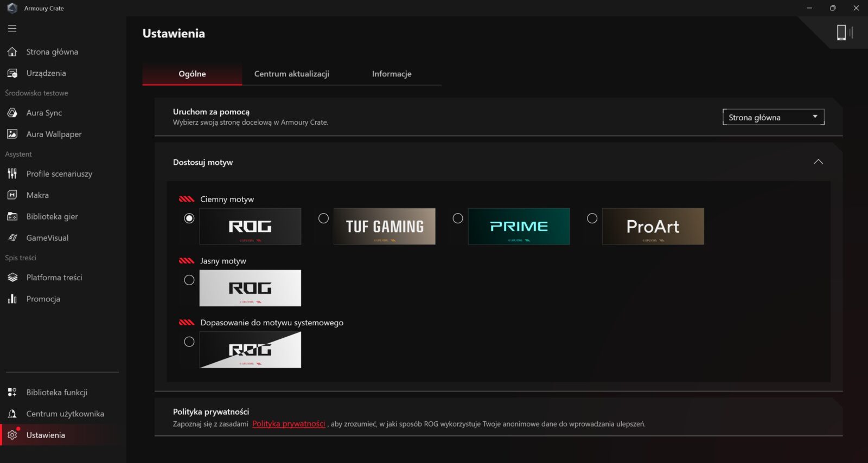The height and width of the screenshot is (463, 868).
Task: Select the TUF Gaming dark theme radio button
Action: click(323, 218)
